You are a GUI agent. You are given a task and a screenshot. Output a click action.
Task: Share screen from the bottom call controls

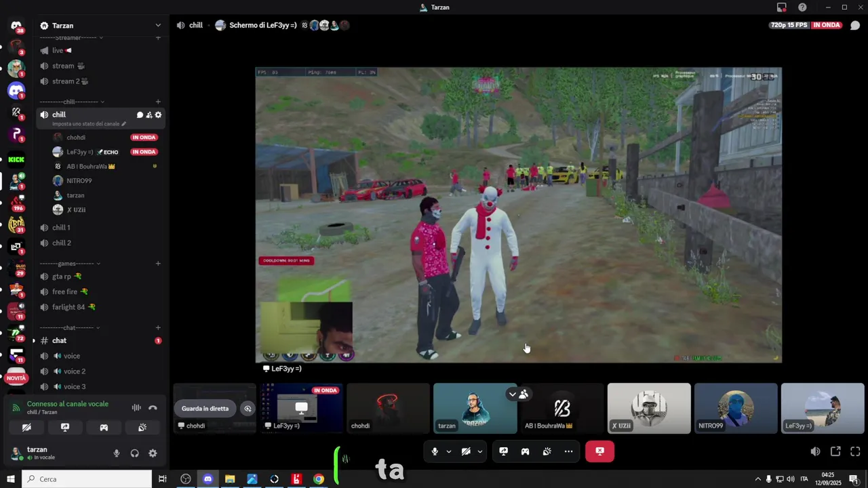click(503, 451)
